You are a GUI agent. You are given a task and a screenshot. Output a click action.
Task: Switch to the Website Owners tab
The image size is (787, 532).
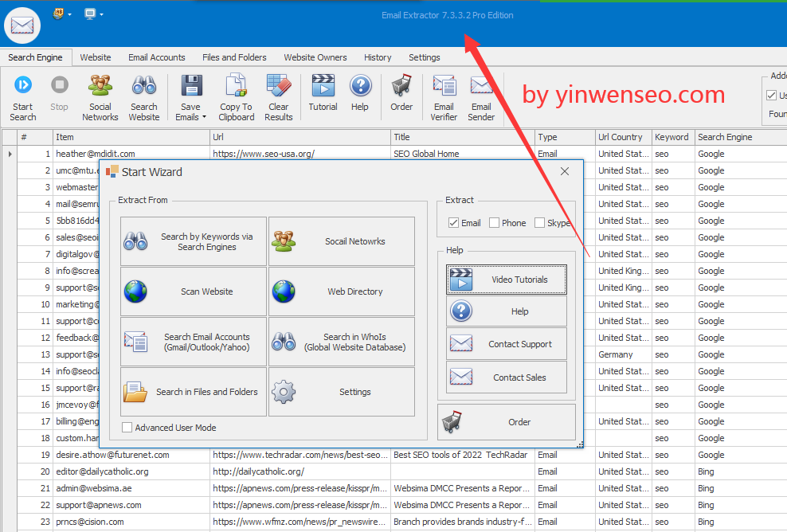[x=315, y=57]
